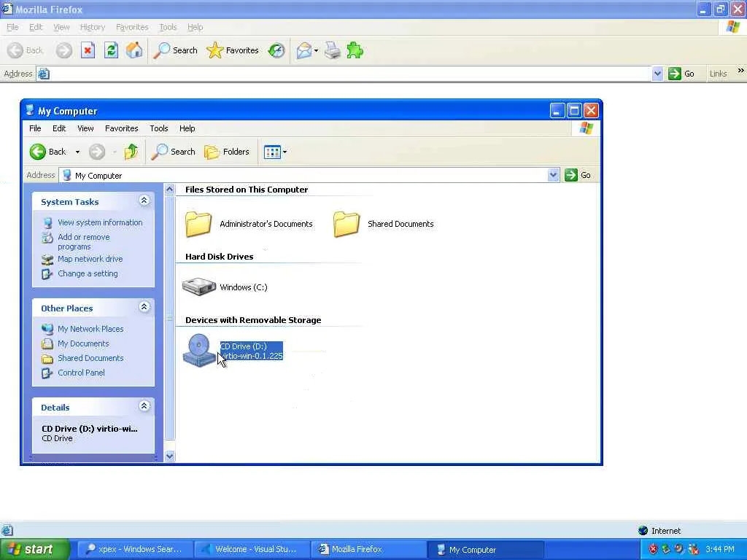This screenshot has height=560, width=747.
Task: Click the green puzzle piece icon
Action: click(355, 50)
